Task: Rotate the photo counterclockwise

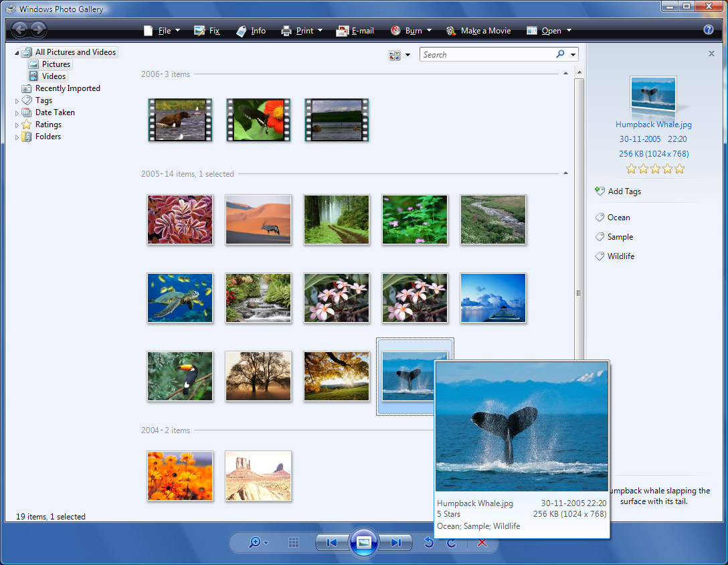Action: coord(429,542)
